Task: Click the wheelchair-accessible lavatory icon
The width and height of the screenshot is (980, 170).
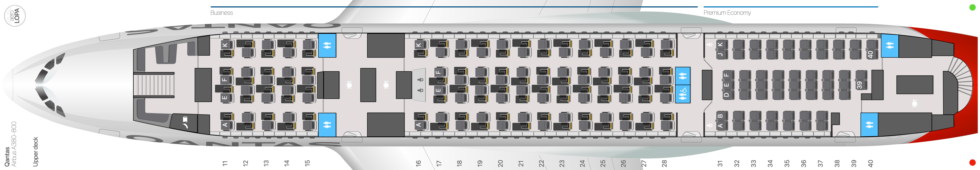Action: [x=683, y=91]
